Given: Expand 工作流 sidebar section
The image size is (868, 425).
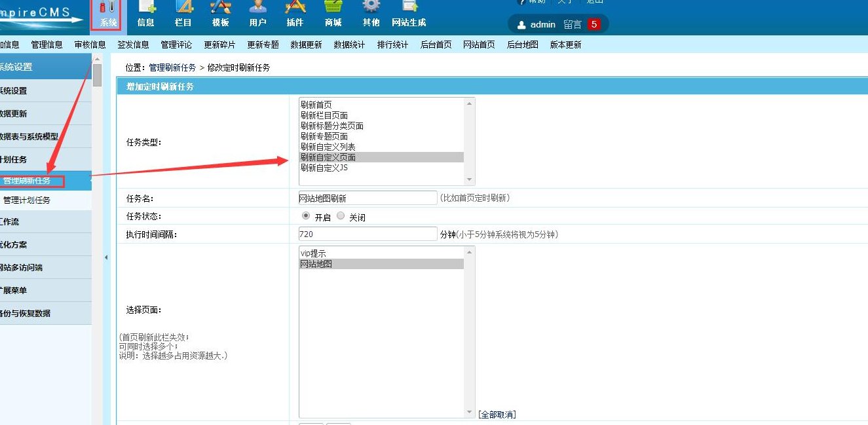Looking at the screenshot, I should (46, 222).
